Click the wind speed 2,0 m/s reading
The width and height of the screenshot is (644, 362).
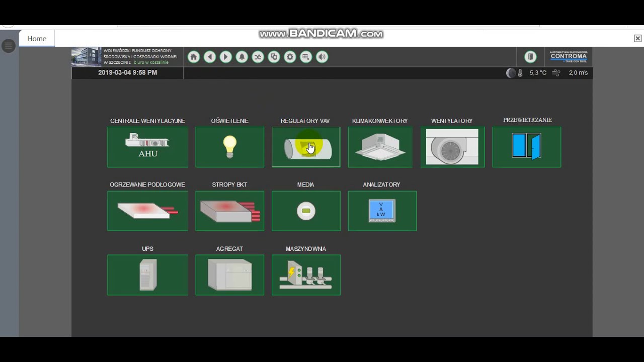click(x=578, y=73)
